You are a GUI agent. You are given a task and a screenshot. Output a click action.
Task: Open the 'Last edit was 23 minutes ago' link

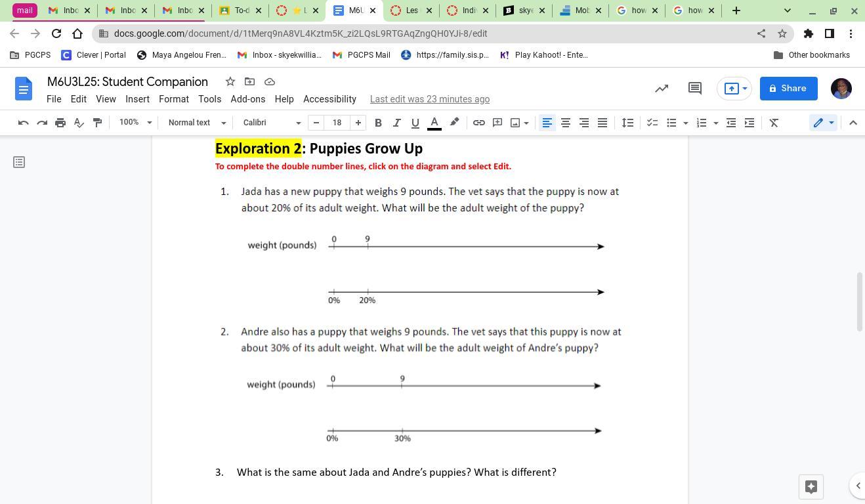[430, 99]
